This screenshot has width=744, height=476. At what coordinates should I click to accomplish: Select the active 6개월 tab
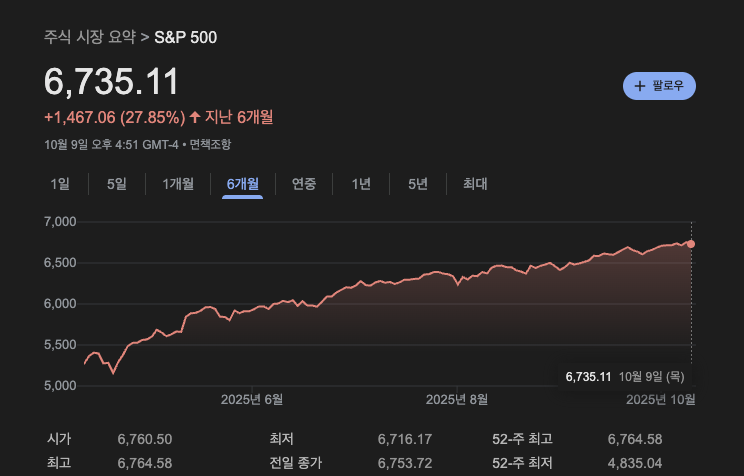[x=242, y=184]
